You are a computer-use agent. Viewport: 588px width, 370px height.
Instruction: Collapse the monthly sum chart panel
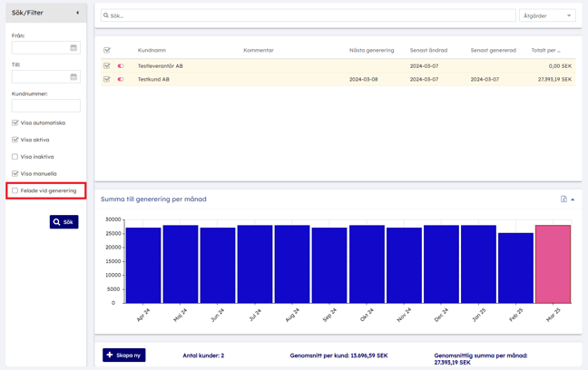click(x=573, y=200)
